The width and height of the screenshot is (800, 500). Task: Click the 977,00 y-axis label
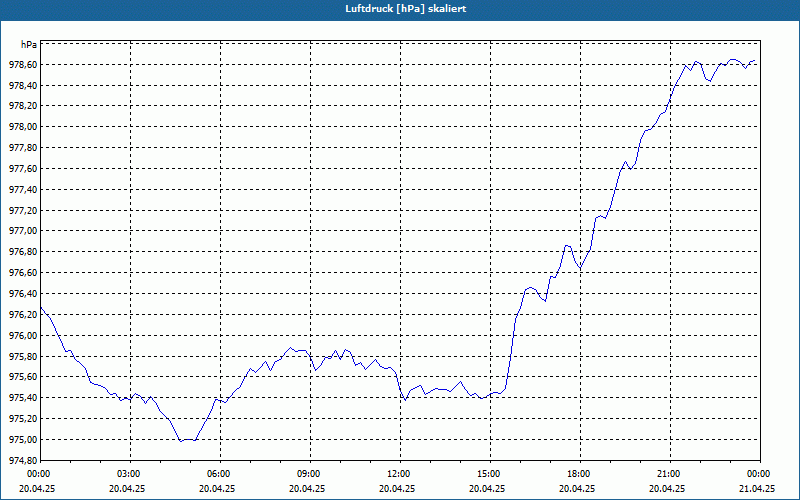pyautogui.click(x=23, y=231)
